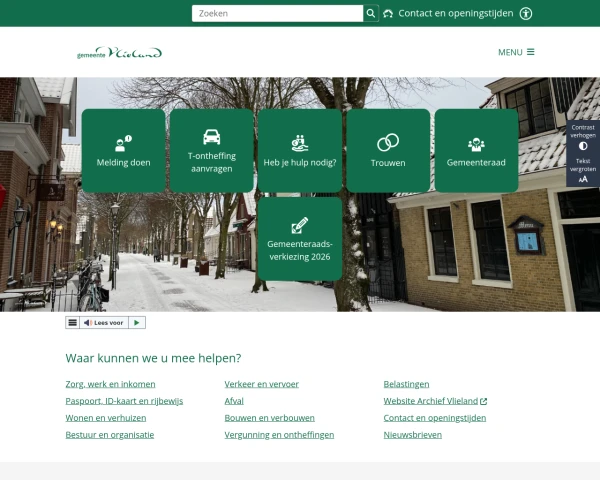Open T-ontheffing aanvragen tile
Viewport: 600px width, 480px height.
pyautogui.click(x=212, y=150)
